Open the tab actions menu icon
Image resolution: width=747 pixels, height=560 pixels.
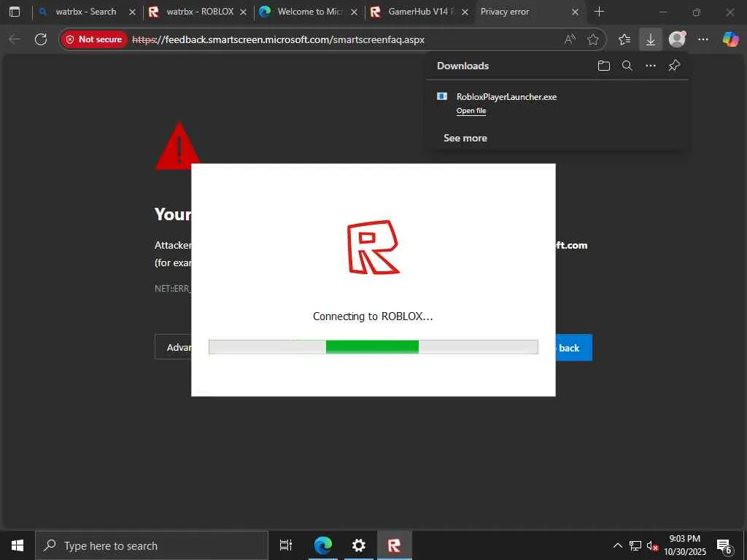coord(15,12)
